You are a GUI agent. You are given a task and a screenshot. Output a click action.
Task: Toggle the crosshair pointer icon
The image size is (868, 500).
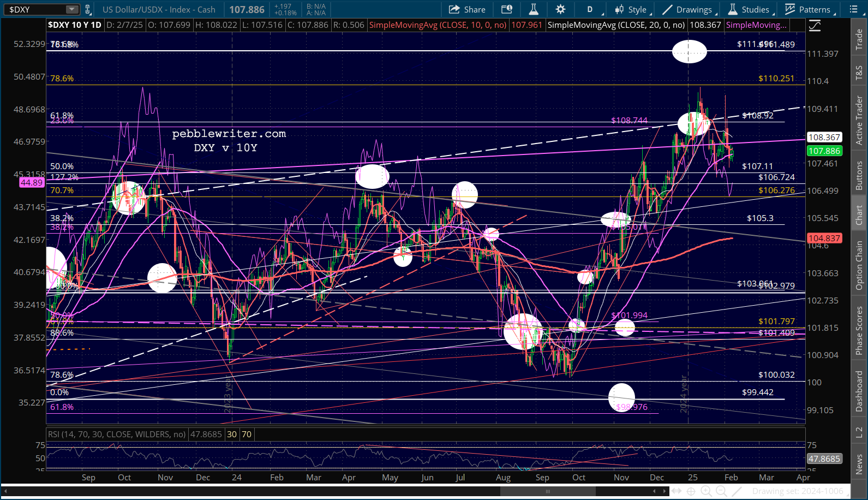pos(691,491)
